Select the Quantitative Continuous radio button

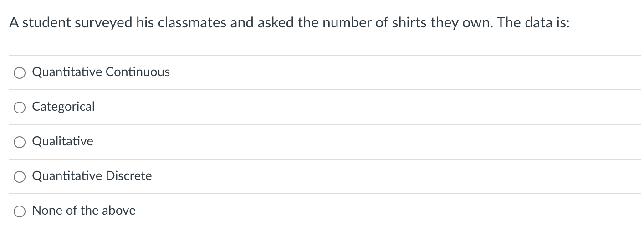[19, 73]
